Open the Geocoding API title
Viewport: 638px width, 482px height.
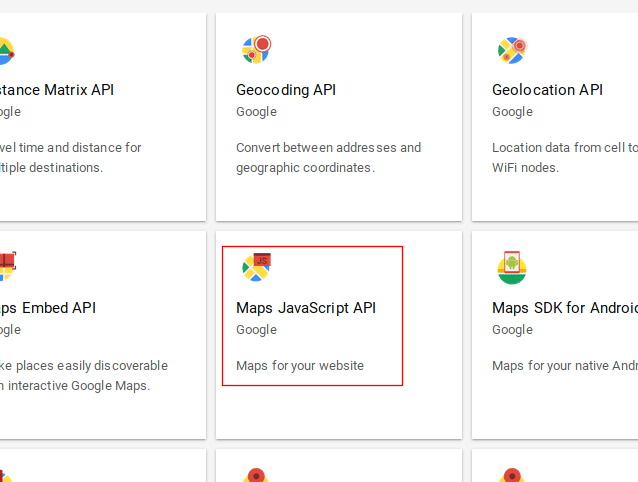pyautogui.click(x=286, y=90)
